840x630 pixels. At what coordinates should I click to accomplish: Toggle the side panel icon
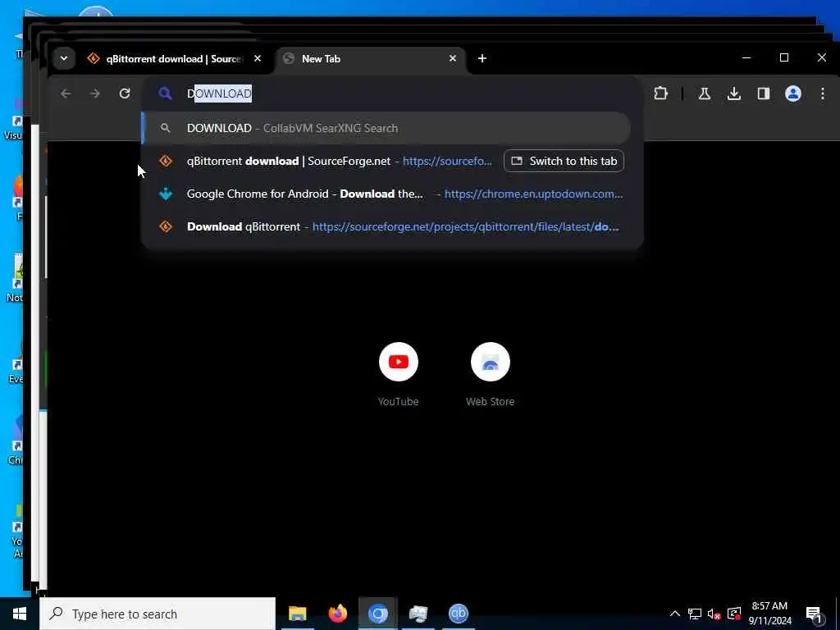[x=764, y=94]
